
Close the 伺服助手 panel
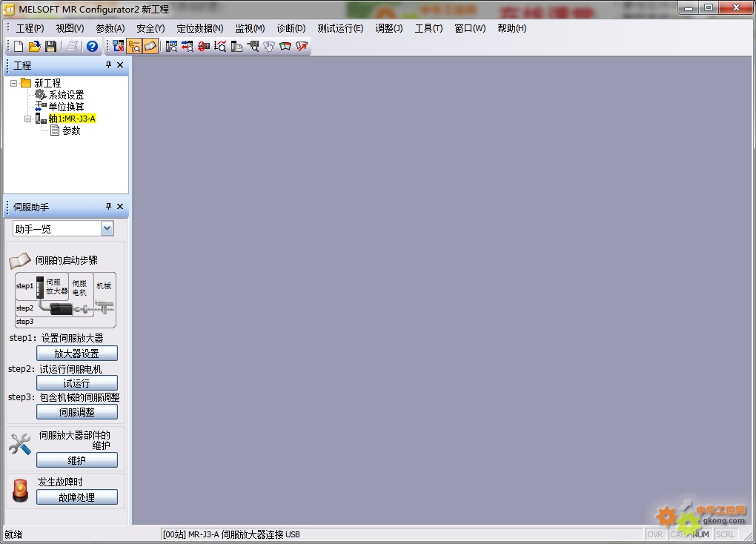pyautogui.click(x=120, y=207)
